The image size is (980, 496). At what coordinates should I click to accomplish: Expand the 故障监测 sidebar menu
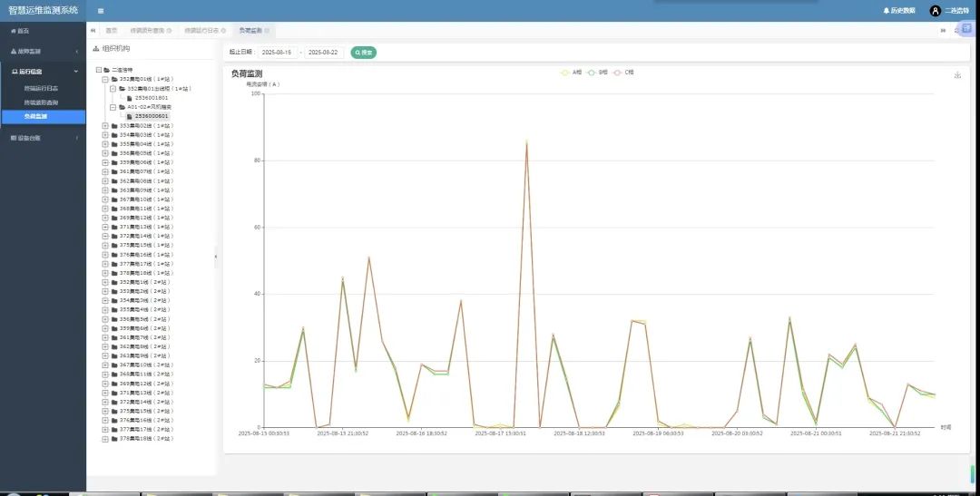point(43,52)
